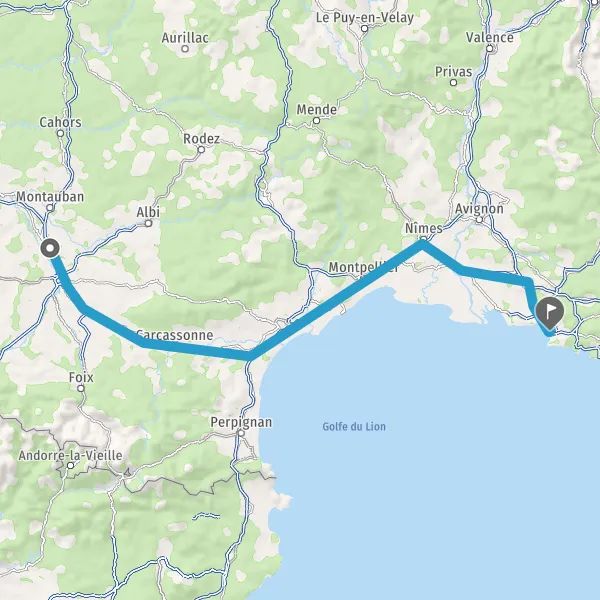Image resolution: width=600 pixels, height=600 pixels.
Task: Click the Privas city dot
Action: (x=453, y=82)
